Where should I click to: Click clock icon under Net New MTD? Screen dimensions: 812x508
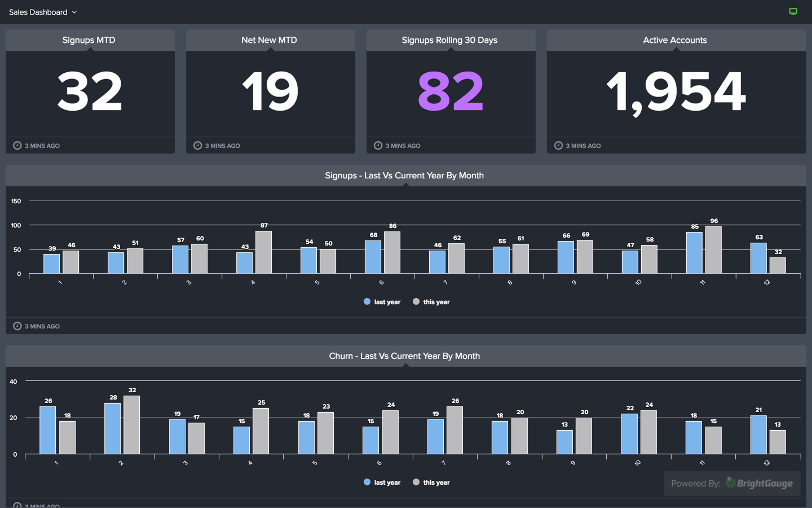(x=198, y=146)
